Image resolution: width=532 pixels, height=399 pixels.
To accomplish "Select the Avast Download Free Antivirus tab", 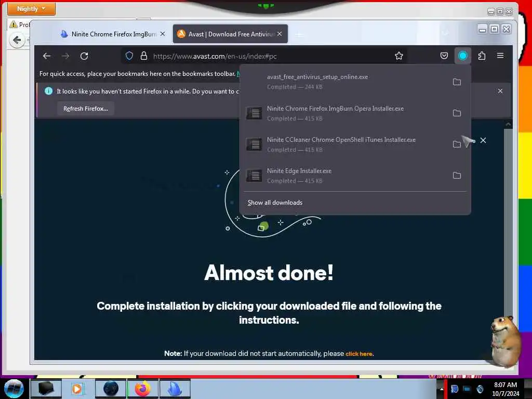I will (230, 34).
